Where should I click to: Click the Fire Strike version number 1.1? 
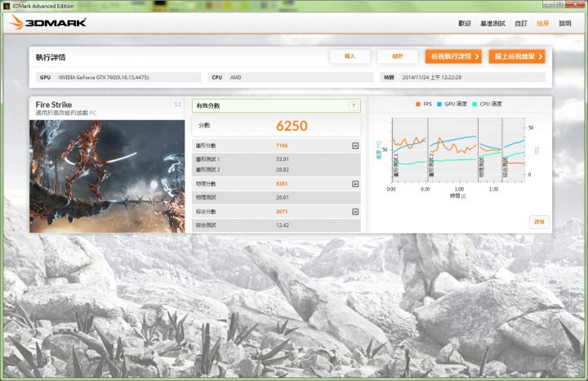[177, 105]
